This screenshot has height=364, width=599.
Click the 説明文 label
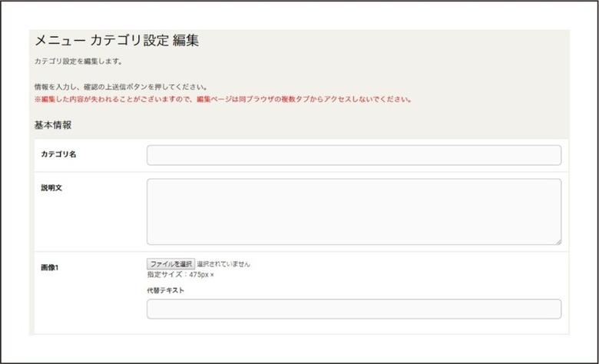click(x=51, y=187)
